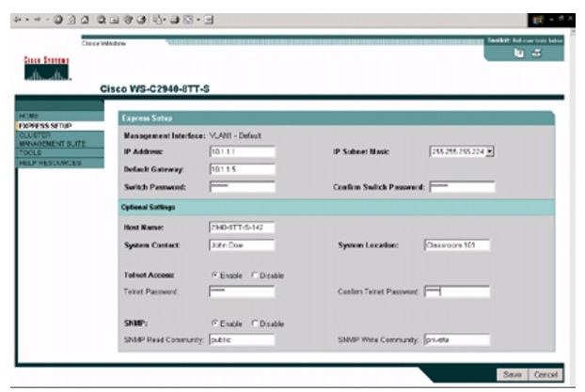The width and height of the screenshot is (585, 392).
Task: Click the SNMP Write Community field
Action: click(457, 339)
